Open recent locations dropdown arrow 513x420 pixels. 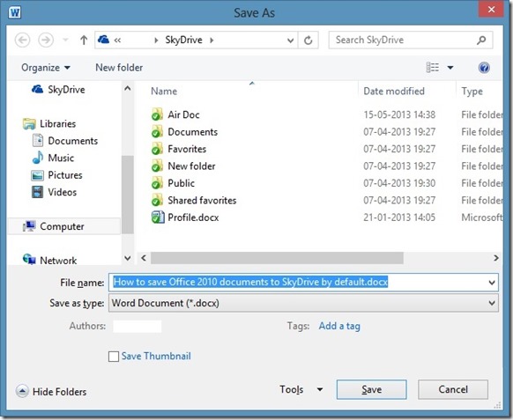[66, 41]
